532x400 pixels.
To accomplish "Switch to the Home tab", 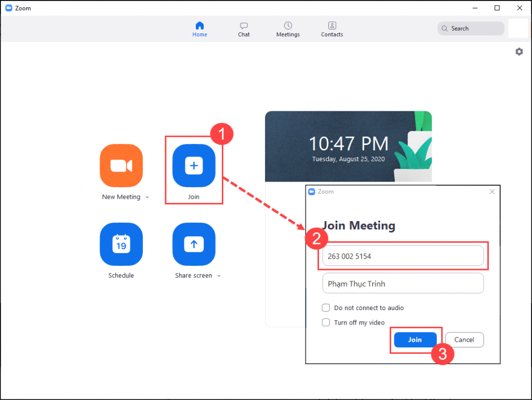I will click(x=199, y=29).
